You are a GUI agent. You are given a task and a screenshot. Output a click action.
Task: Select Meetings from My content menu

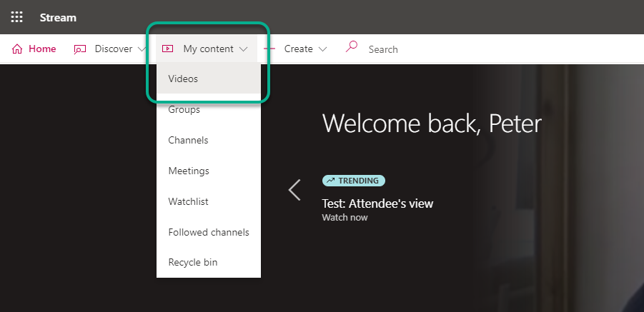[209, 171]
